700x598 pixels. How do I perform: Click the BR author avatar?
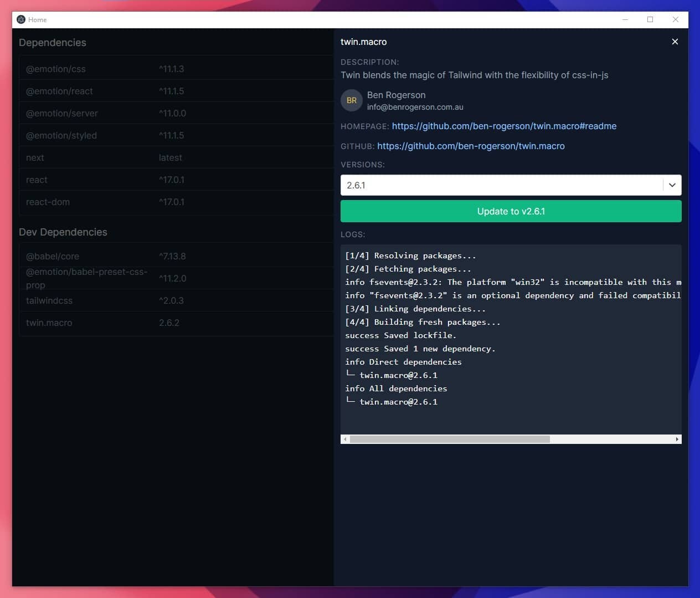coord(352,100)
